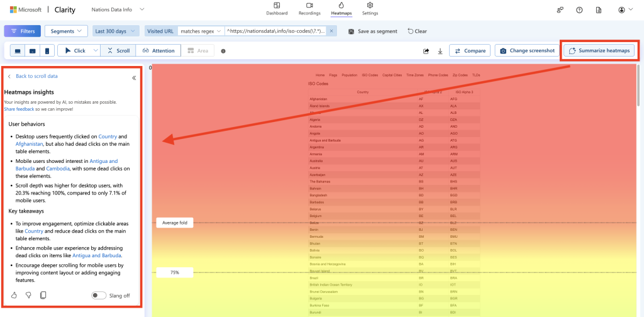Click the thumbs down feedback icon
Image resolution: width=644 pixels, height=317 pixels.
(28, 295)
